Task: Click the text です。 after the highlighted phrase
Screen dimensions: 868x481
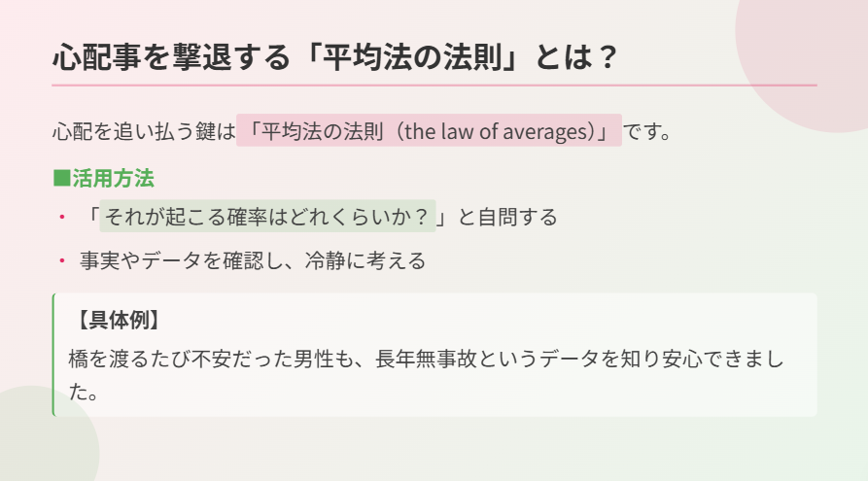Action: click(x=647, y=131)
